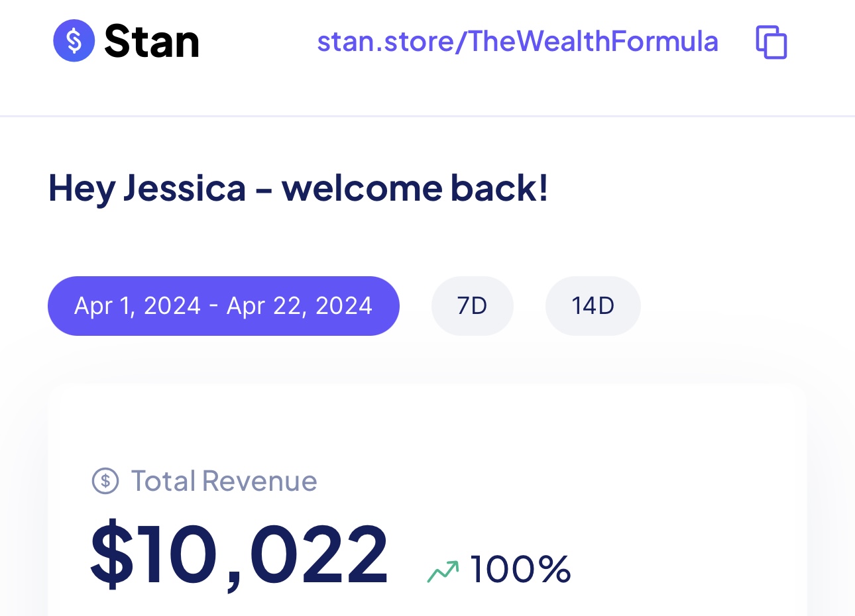Click the $10,022 revenue amount
This screenshot has width=855, height=616.
[239, 556]
